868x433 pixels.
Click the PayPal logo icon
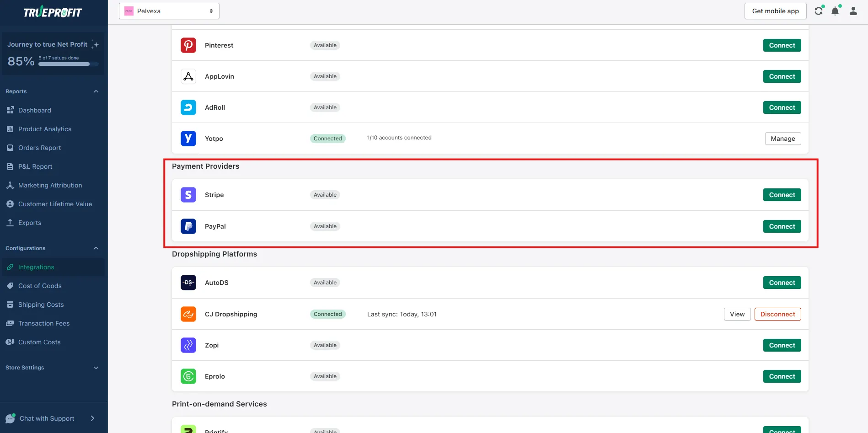pos(188,226)
